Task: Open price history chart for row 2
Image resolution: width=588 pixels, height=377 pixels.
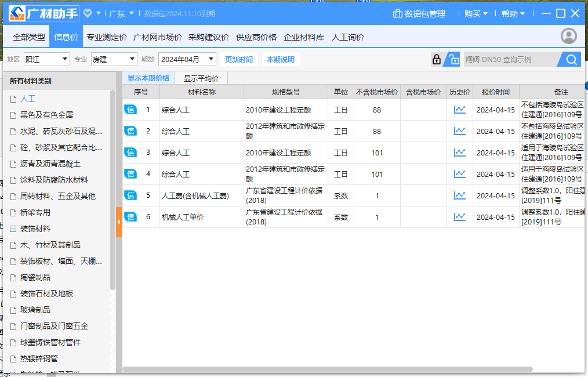Action: click(x=459, y=131)
